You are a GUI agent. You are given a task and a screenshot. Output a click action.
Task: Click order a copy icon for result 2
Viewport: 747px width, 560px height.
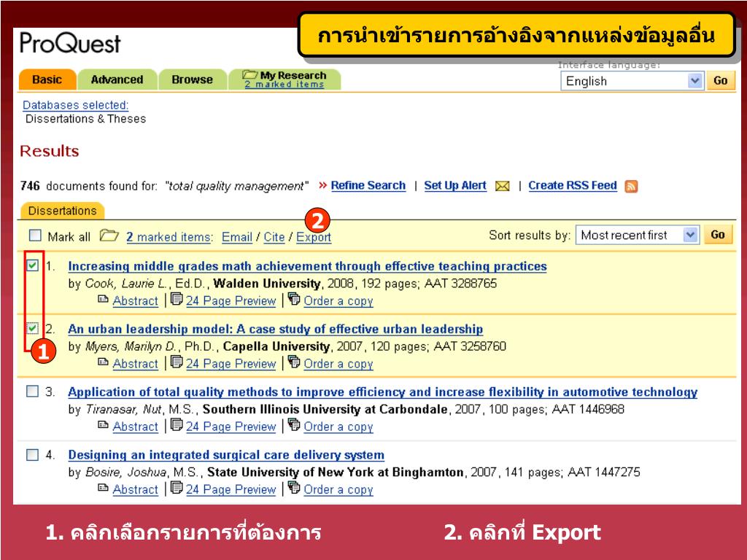click(295, 362)
